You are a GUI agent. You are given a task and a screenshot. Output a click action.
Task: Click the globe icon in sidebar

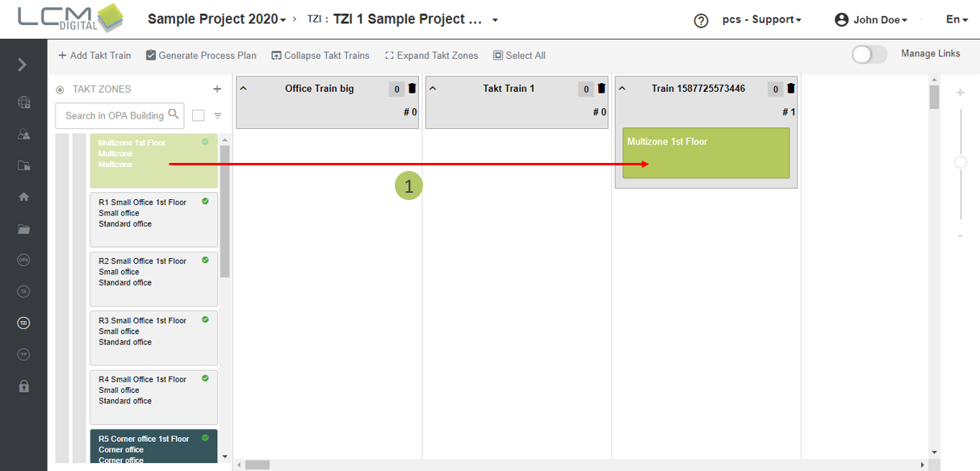[23, 102]
